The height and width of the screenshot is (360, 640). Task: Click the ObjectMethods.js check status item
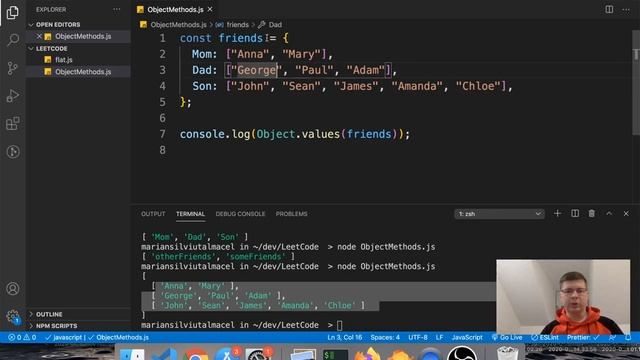click(118, 338)
